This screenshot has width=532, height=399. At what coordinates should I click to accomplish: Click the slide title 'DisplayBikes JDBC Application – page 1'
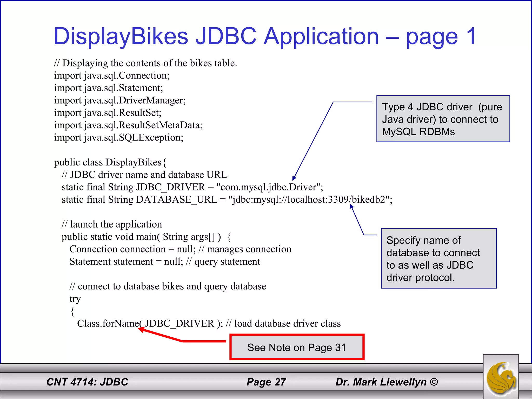265,36
